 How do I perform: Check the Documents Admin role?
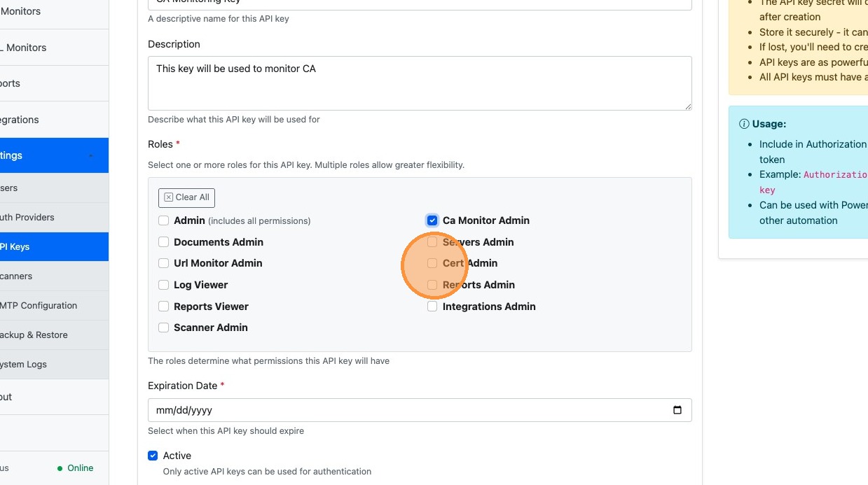coord(163,242)
